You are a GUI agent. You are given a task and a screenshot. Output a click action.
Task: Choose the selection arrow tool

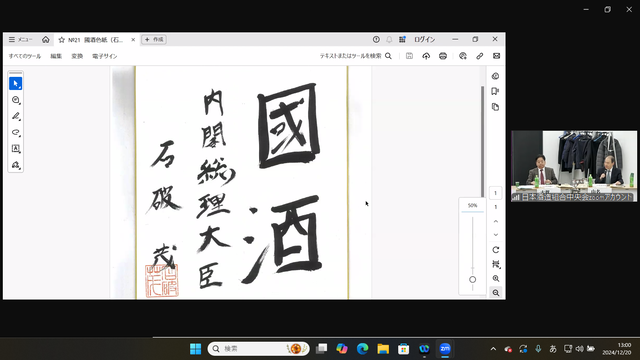click(16, 84)
